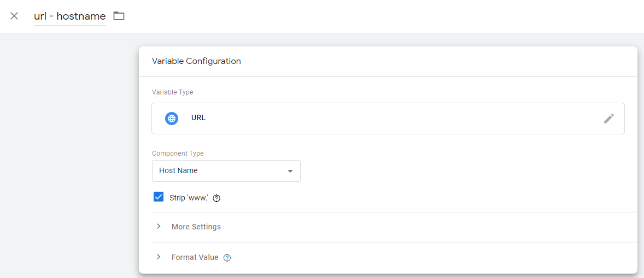Click the More Settings section title

196,227
